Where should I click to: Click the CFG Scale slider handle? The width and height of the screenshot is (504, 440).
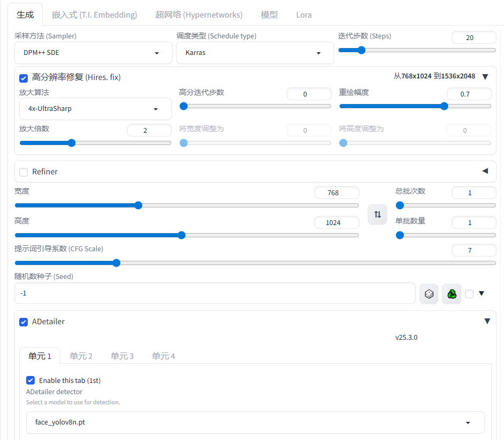point(116,262)
